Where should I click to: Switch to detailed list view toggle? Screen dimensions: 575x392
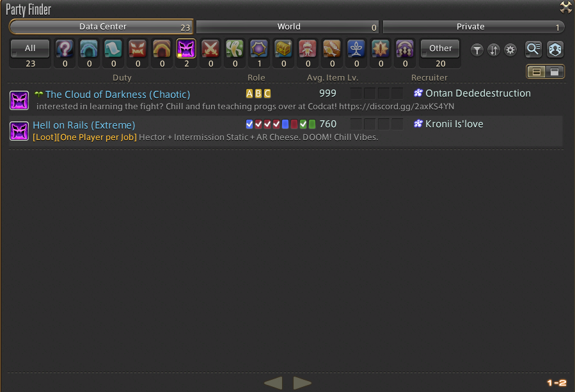[x=537, y=72]
